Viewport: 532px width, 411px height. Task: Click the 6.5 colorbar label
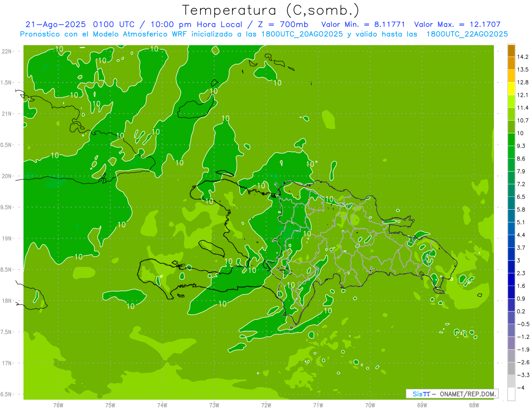point(521,197)
